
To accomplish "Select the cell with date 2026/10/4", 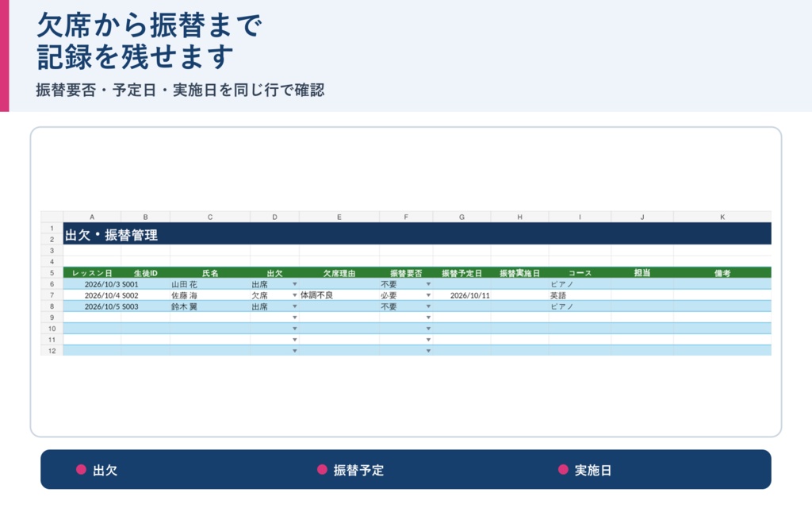I will point(92,295).
